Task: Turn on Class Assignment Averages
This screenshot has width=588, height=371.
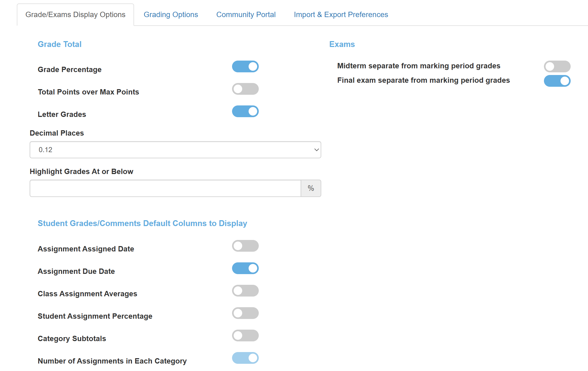Action: tap(245, 291)
